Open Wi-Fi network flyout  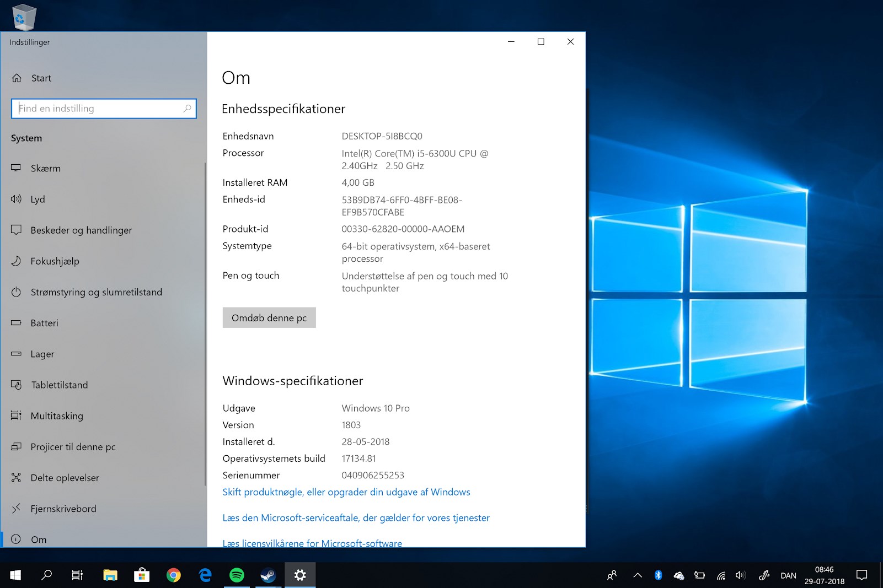point(721,575)
